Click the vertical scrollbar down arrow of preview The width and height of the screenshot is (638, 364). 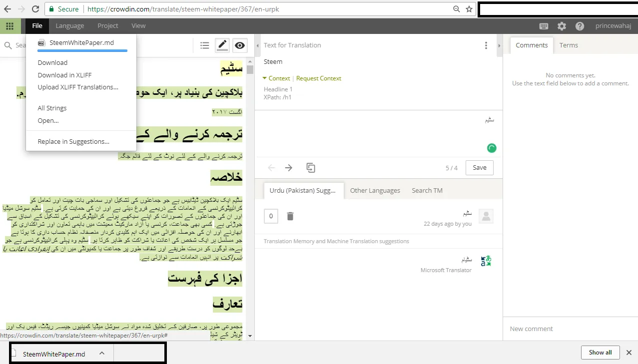coord(250,337)
